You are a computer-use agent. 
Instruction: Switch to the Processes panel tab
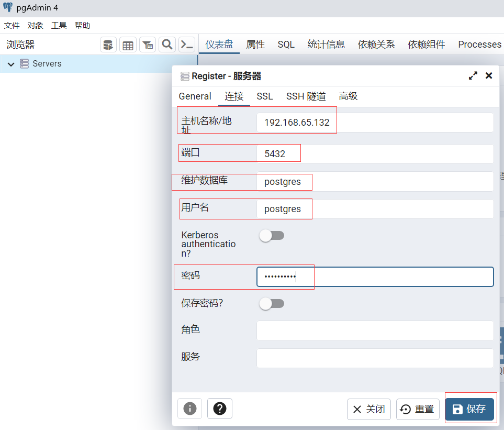479,45
